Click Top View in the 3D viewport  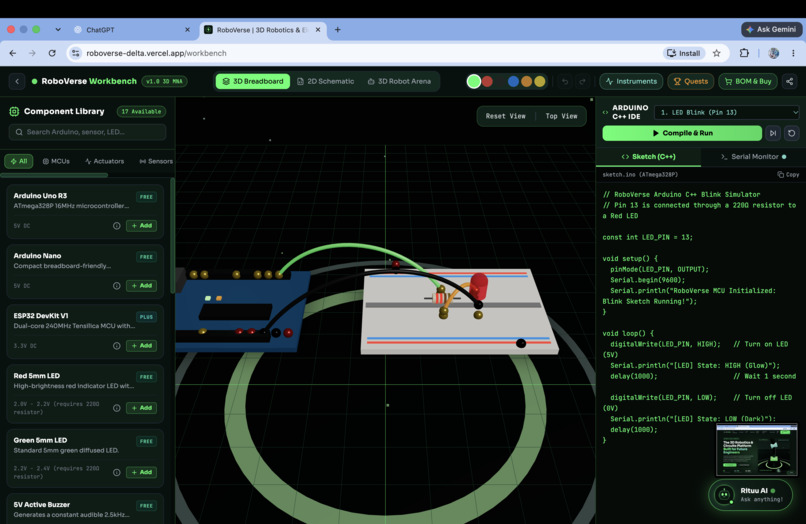pyautogui.click(x=561, y=116)
